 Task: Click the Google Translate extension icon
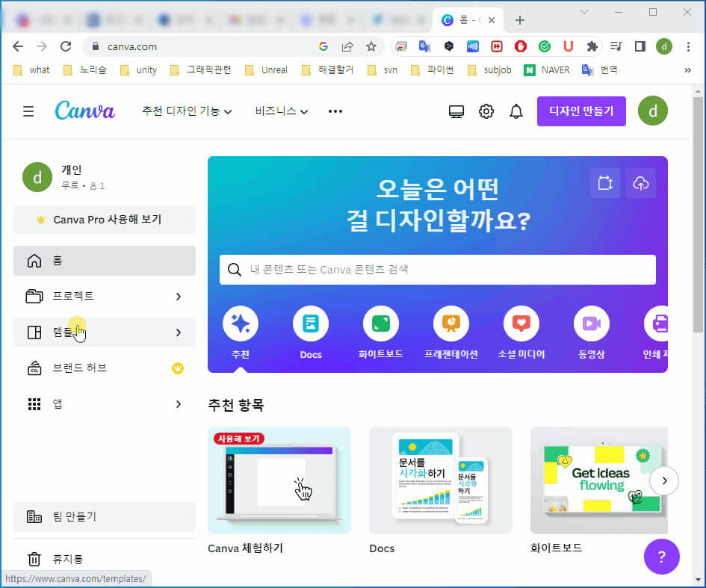(x=424, y=46)
